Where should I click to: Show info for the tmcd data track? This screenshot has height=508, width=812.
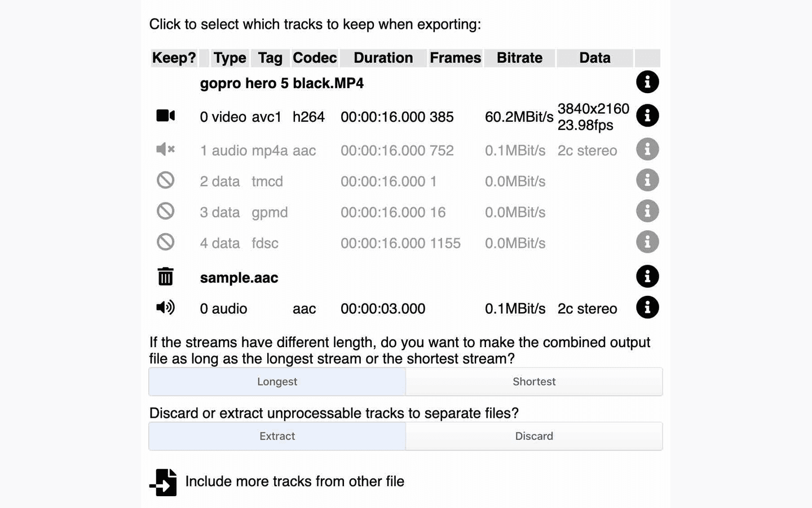pos(647,181)
